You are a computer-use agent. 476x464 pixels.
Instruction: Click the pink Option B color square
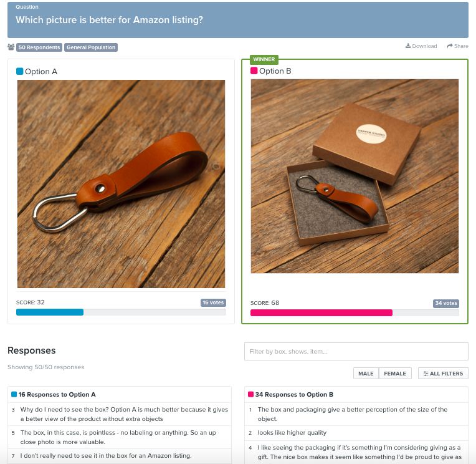click(254, 71)
